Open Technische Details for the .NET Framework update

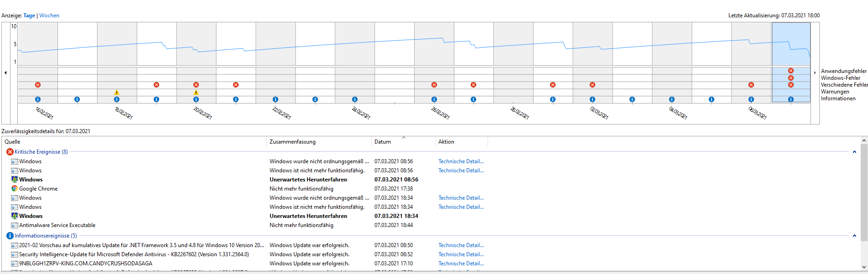(461, 245)
